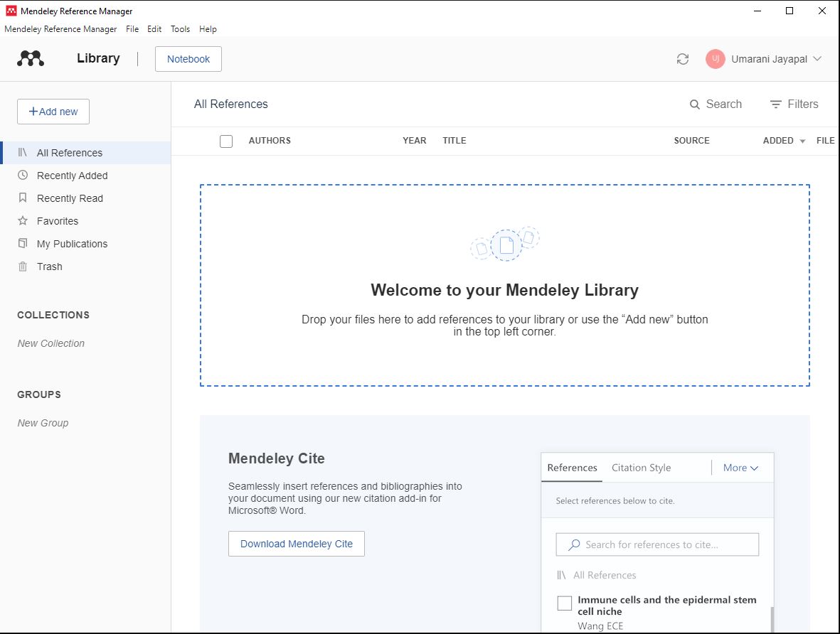Click New Collection link
This screenshot has width=840, height=634.
click(51, 343)
